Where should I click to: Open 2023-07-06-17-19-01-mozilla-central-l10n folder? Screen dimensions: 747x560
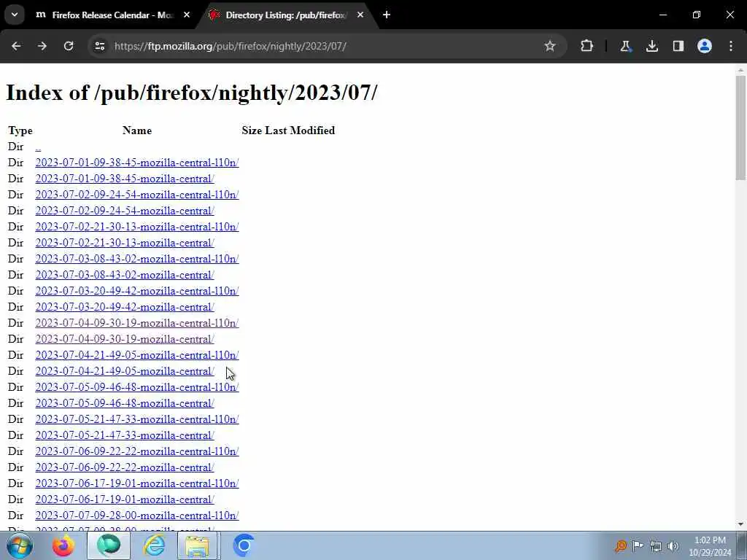point(137,483)
